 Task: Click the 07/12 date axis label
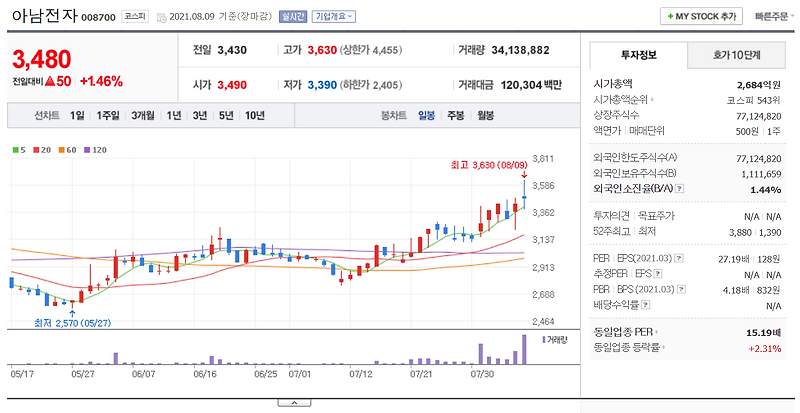coord(361,374)
